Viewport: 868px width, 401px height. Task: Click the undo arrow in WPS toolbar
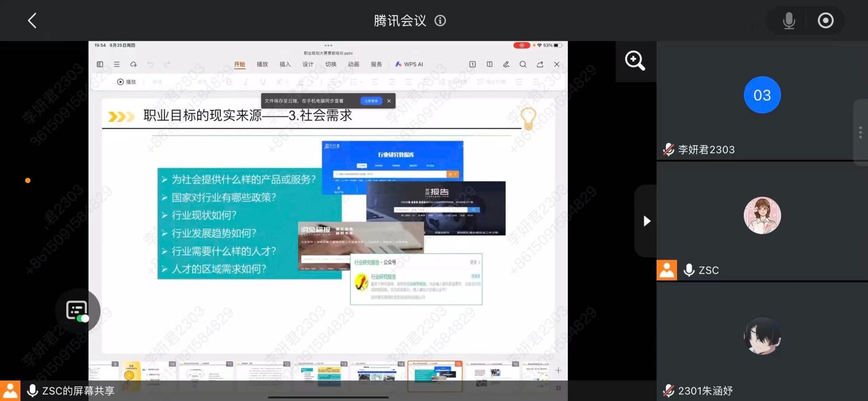[150, 64]
